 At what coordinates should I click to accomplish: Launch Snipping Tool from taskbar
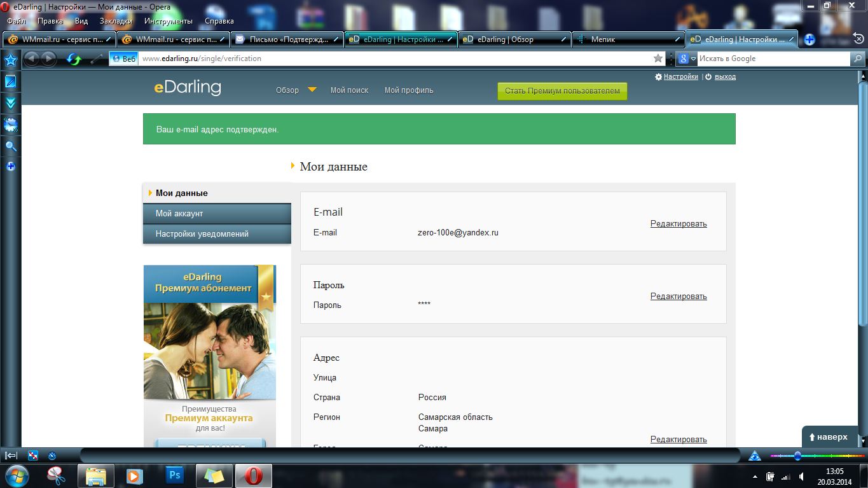[x=57, y=476]
